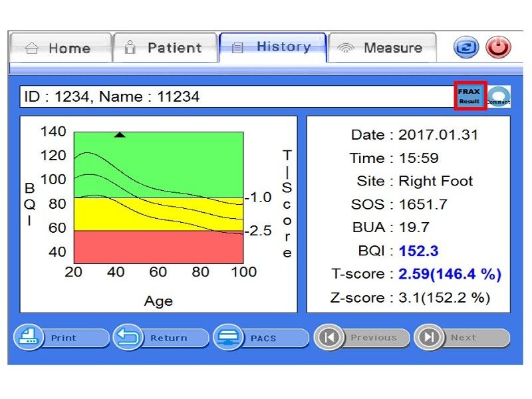Open the Patient tab
Screen dimensions: 532x399
click(x=165, y=48)
